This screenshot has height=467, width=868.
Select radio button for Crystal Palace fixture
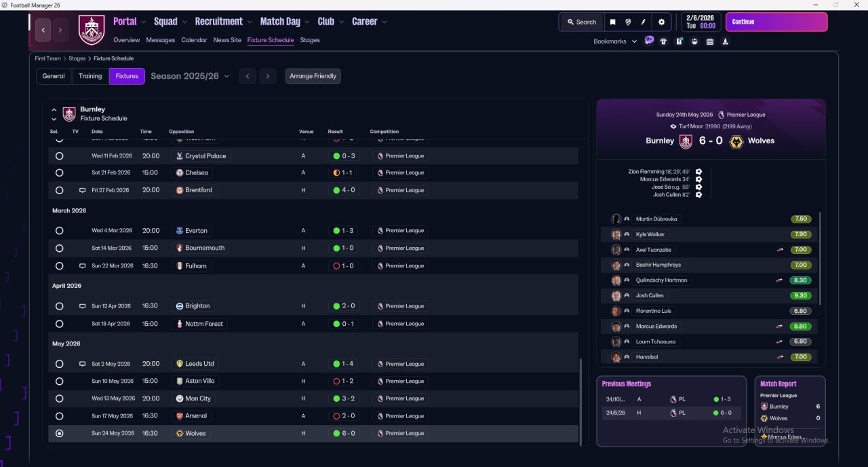coord(60,156)
